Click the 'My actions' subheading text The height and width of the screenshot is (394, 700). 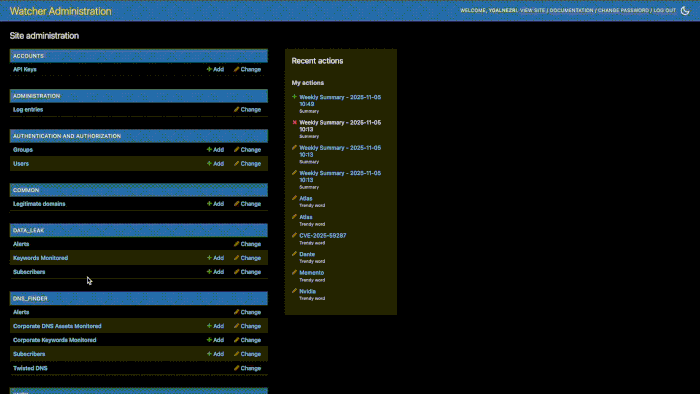click(x=308, y=83)
